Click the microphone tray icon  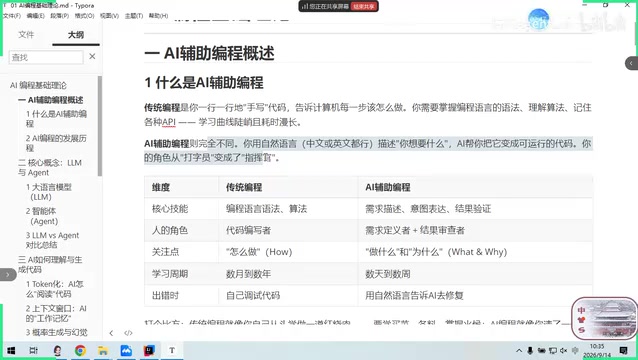point(530,351)
